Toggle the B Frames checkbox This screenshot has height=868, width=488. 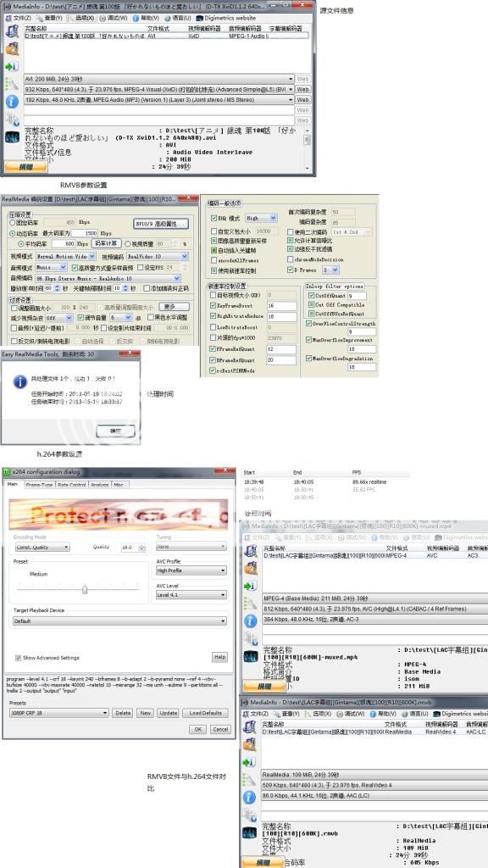[x=290, y=270]
